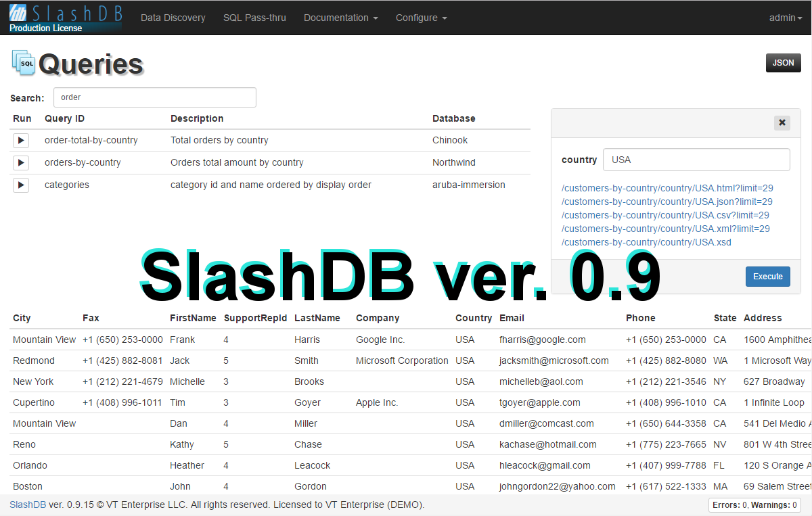Open the USA.html?limit=29 link
The height and width of the screenshot is (516, 812).
click(667, 188)
